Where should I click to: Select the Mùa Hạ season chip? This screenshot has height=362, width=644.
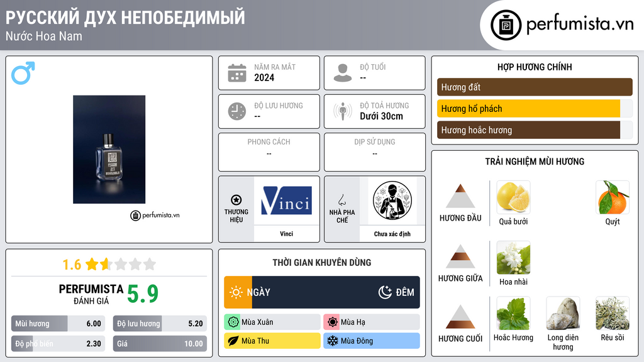click(x=372, y=322)
